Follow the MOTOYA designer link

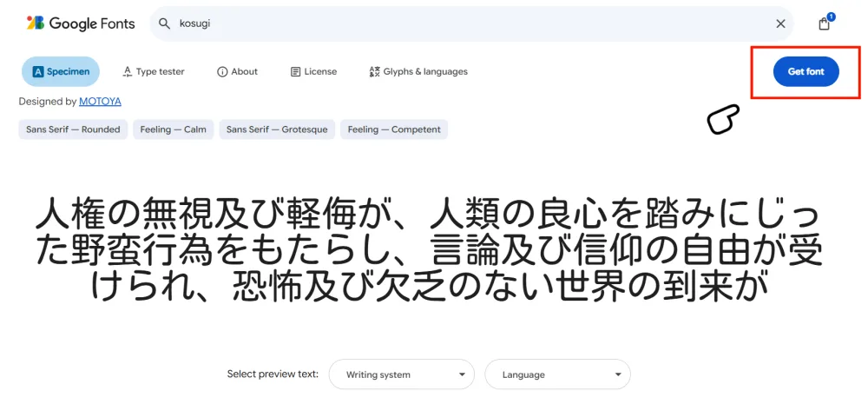click(x=100, y=102)
